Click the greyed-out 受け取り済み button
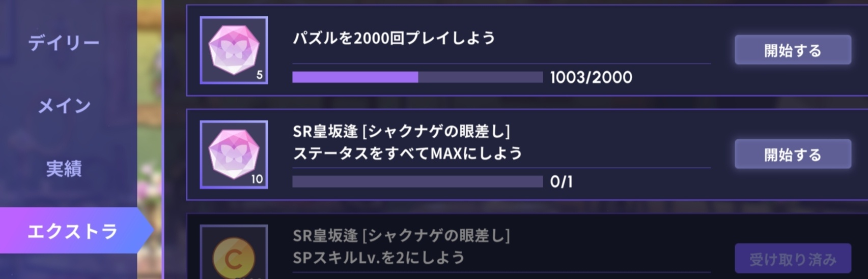This screenshot has width=868, height=279. tap(793, 259)
